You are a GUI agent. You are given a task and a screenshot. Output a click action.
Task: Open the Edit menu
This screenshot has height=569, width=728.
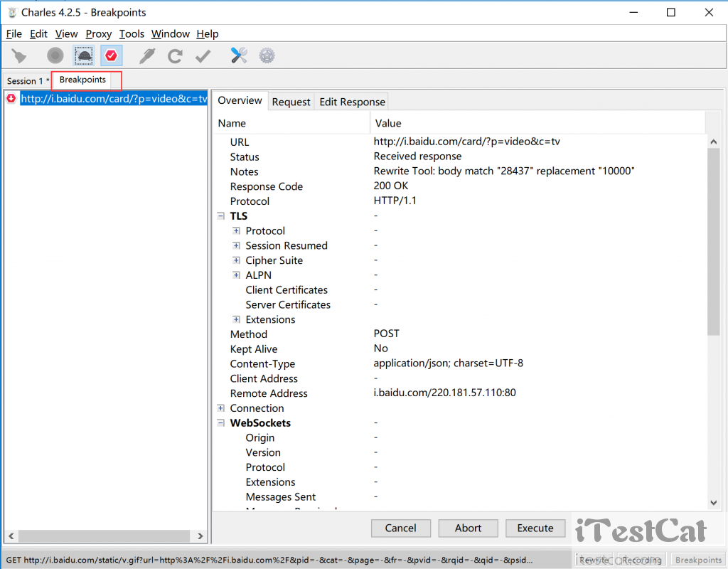38,34
